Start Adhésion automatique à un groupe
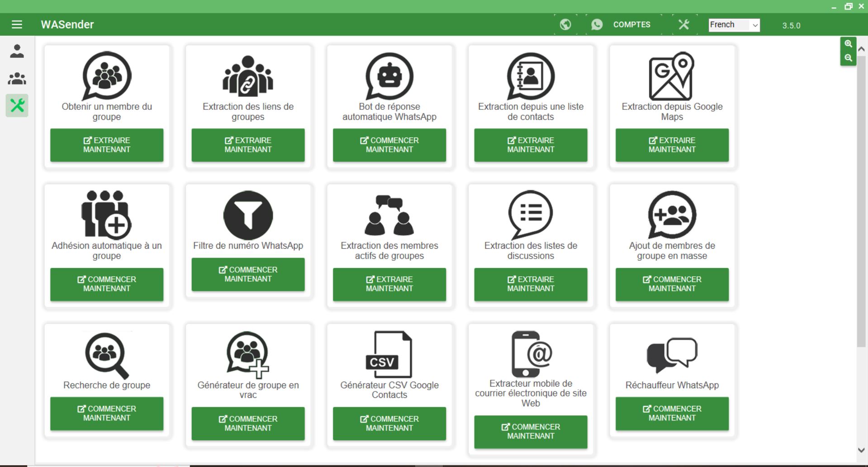868x467 pixels. [x=107, y=284]
